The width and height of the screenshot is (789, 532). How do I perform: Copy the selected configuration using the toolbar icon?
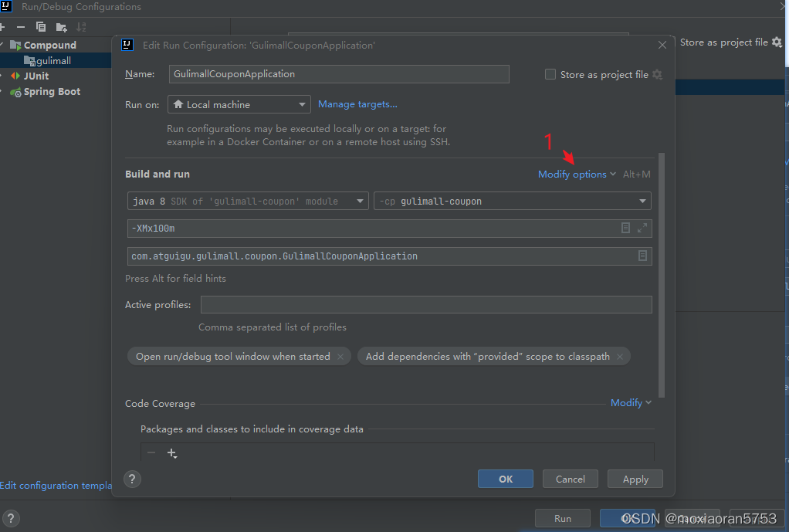(41, 27)
